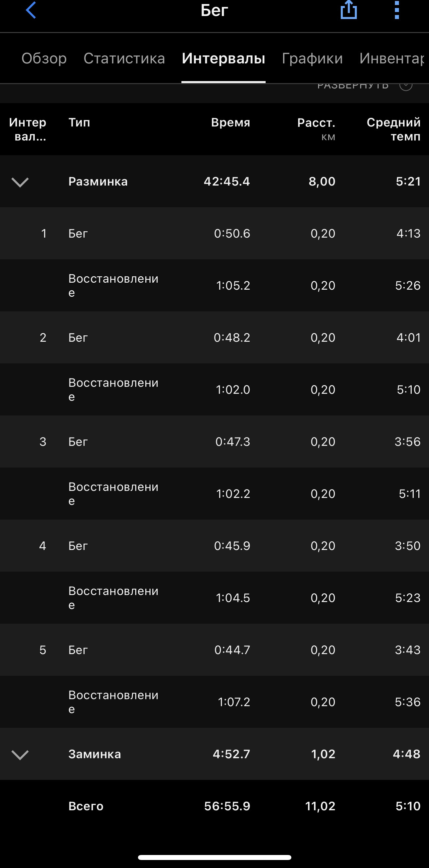Select interval 1 Бег row
This screenshot has width=429, height=868.
[x=214, y=233]
